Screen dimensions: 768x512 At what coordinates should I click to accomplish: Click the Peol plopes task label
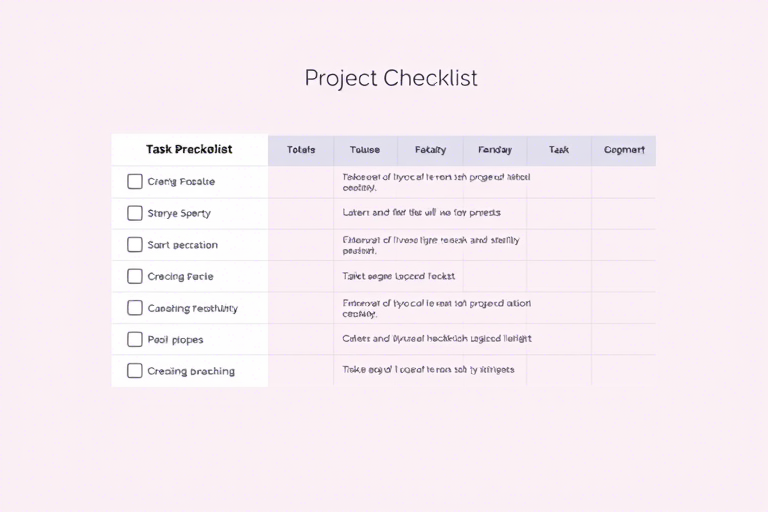pyautogui.click(x=175, y=340)
